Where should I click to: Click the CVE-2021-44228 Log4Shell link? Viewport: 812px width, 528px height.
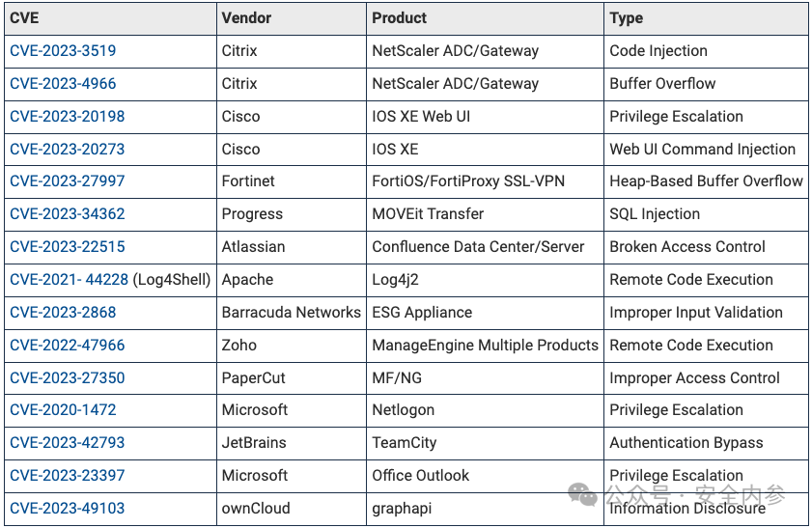pyautogui.click(x=69, y=280)
